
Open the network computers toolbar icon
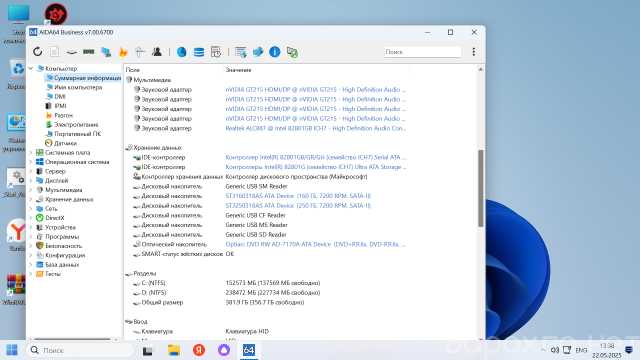[x=106, y=52]
